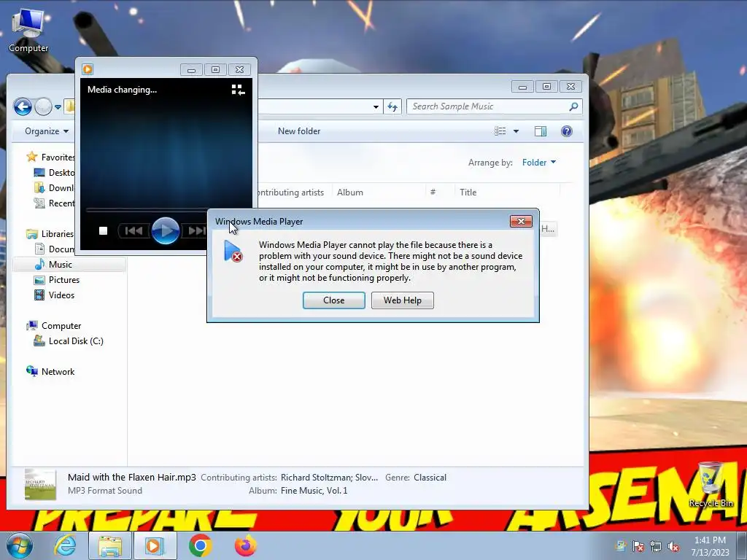
Task: Launch Google Chrome from taskbar
Action: 200,545
